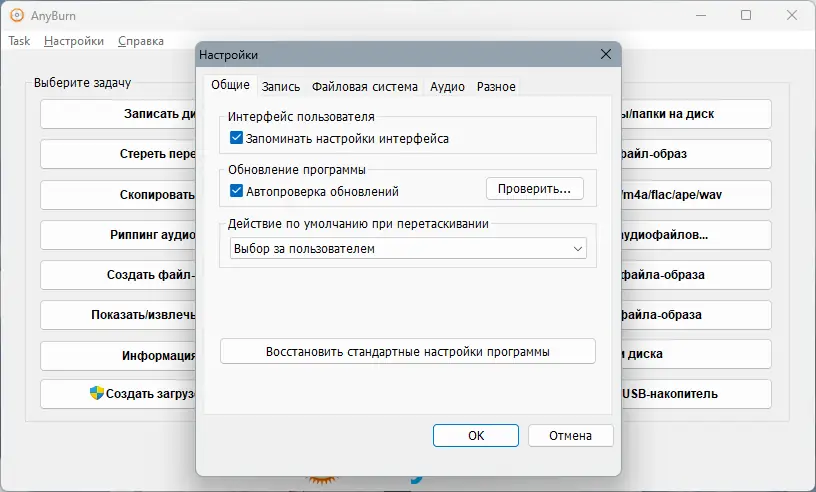Select the Аудио tab

pos(447,87)
